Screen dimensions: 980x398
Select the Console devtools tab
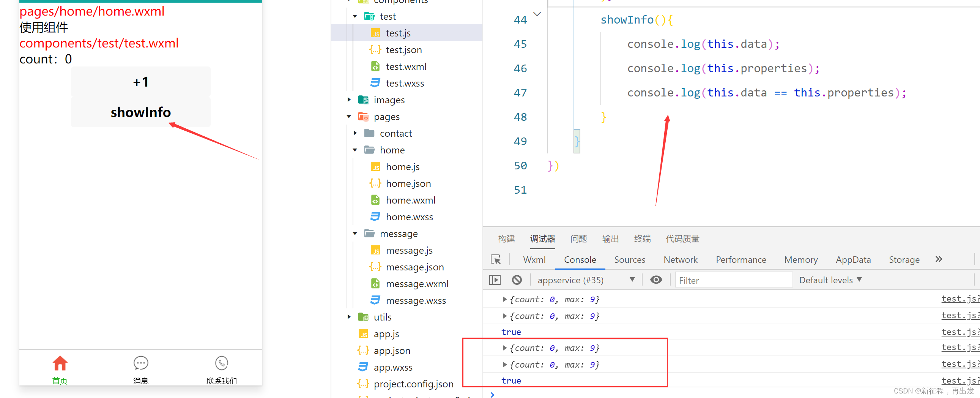[x=580, y=259]
